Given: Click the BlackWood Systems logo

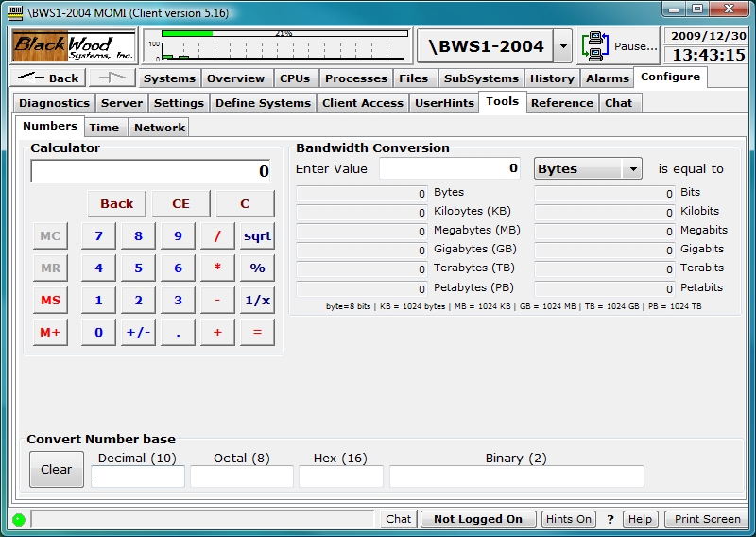Looking at the screenshot, I should tap(74, 45).
